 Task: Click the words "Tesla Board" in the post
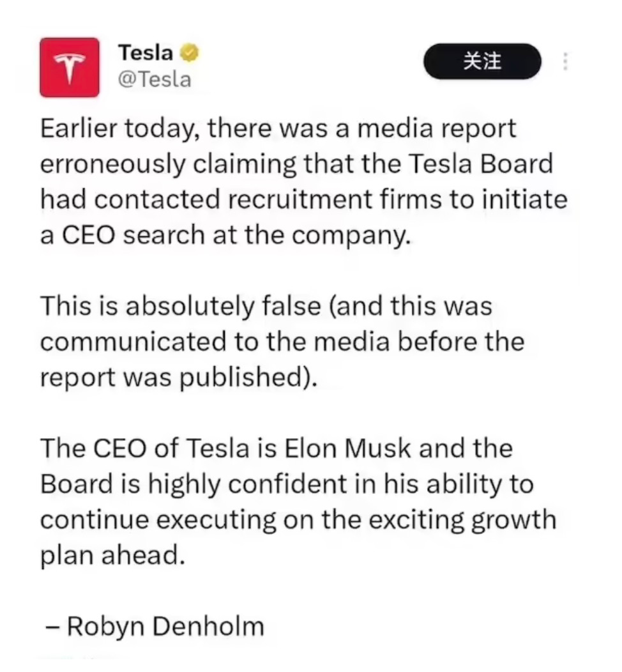480,165
